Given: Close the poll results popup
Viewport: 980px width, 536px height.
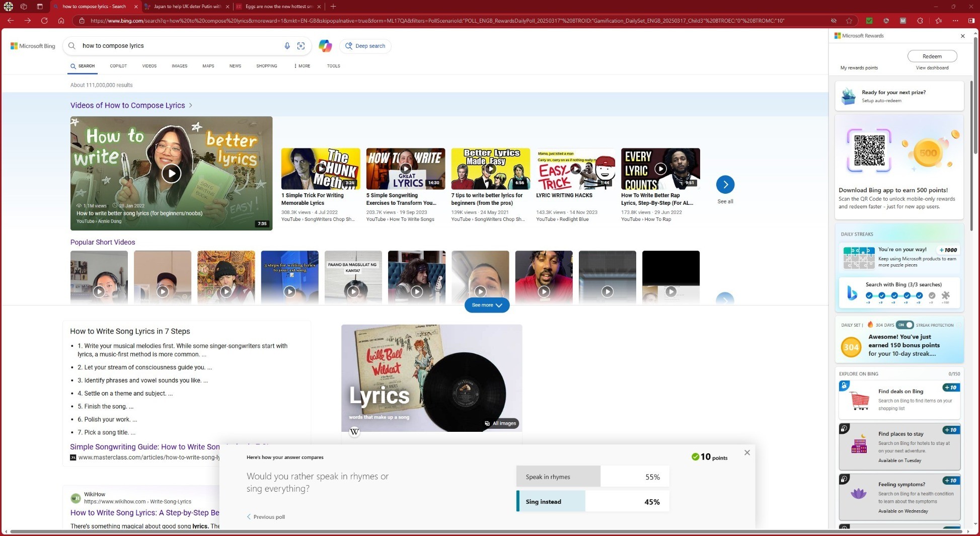Looking at the screenshot, I should pyautogui.click(x=747, y=452).
